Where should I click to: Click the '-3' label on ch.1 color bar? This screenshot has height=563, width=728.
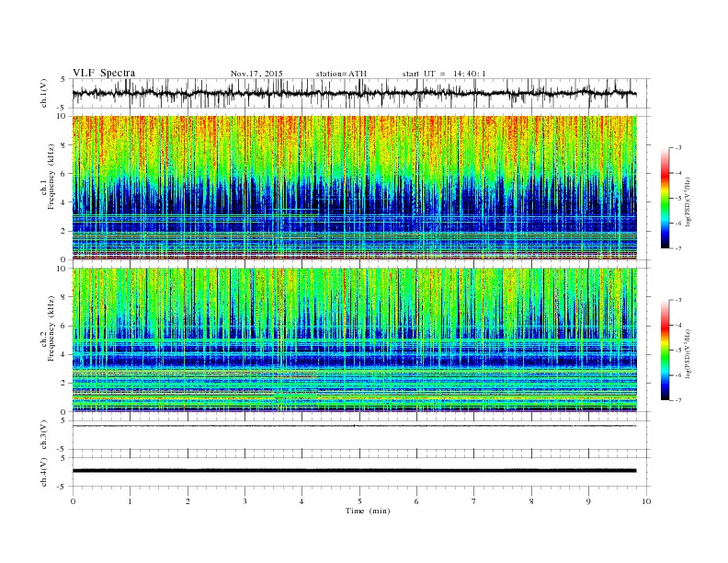(678, 148)
